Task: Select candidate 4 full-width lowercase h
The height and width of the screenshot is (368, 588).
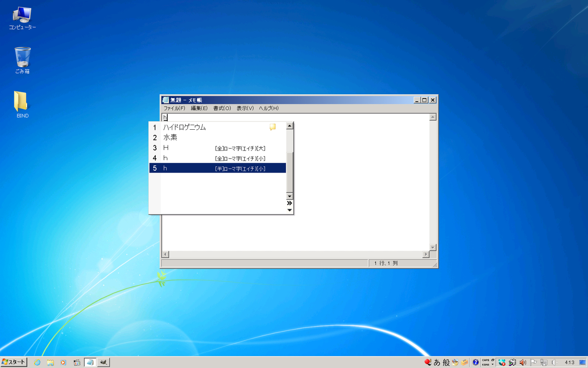Action: pyautogui.click(x=218, y=158)
